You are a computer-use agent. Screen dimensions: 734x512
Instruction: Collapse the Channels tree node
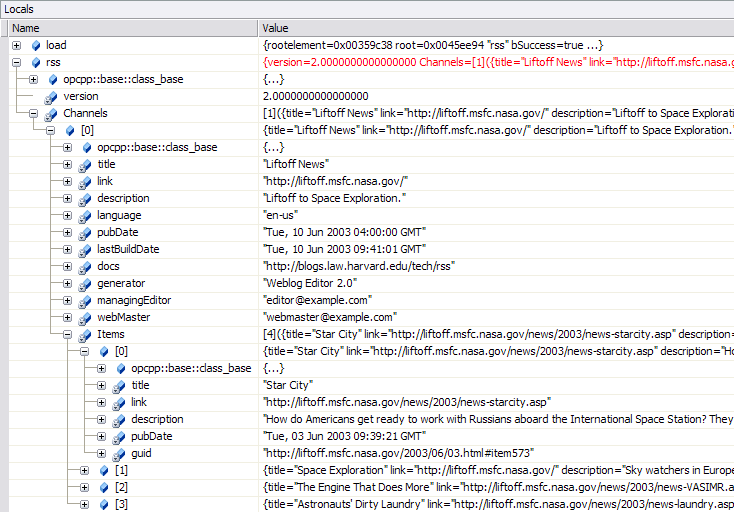point(34,113)
